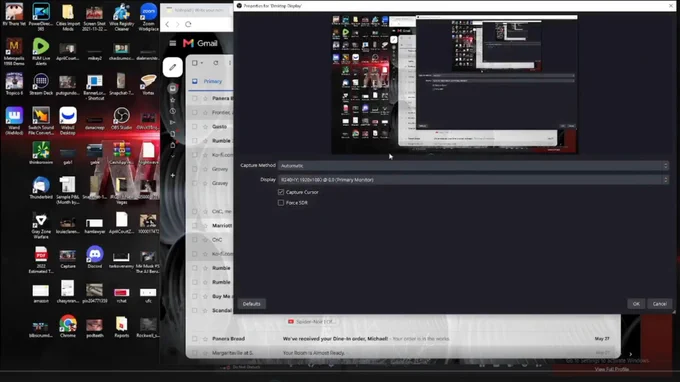Image resolution: width=680 pixels, height=382 pixels.
Task: Click the Defaults button
Action: click(252, 304)
